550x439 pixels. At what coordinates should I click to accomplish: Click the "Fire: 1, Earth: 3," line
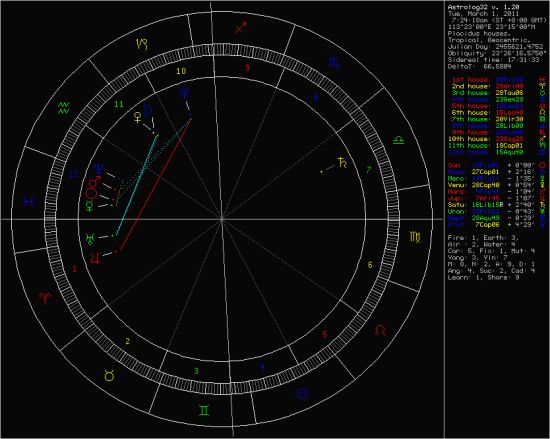[x=483, y=238]
